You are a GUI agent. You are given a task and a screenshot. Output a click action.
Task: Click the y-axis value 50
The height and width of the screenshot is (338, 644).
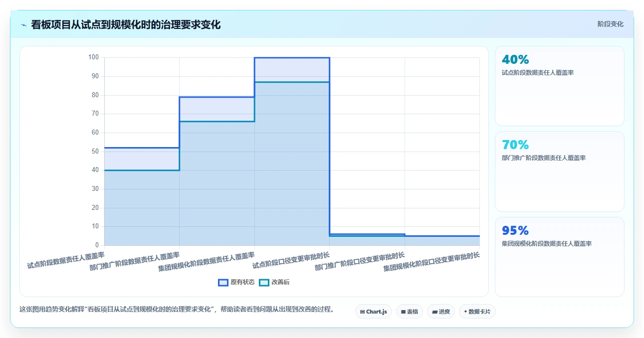point(95,151)
